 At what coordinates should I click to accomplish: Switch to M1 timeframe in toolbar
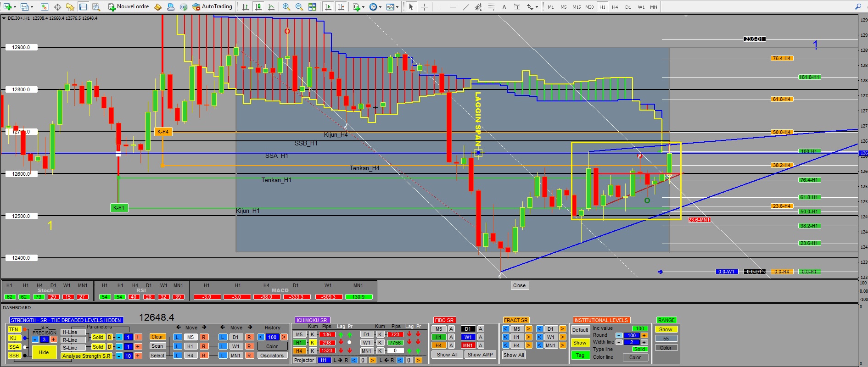pyautogui.click(x=551, y=7)
